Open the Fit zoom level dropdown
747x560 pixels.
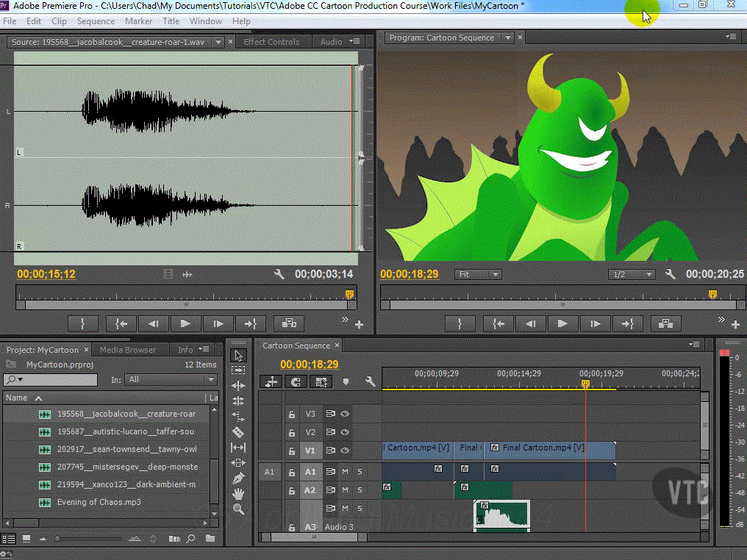pyautogui.click(x=478, y=274)
